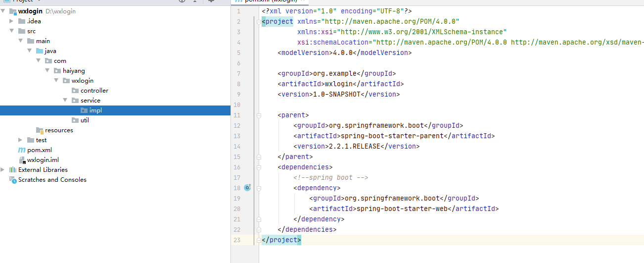Image resolution: width=644 pixels, height=263 pixels.
Task: Collapse the src folder arrow
Action: click(11, 31)
